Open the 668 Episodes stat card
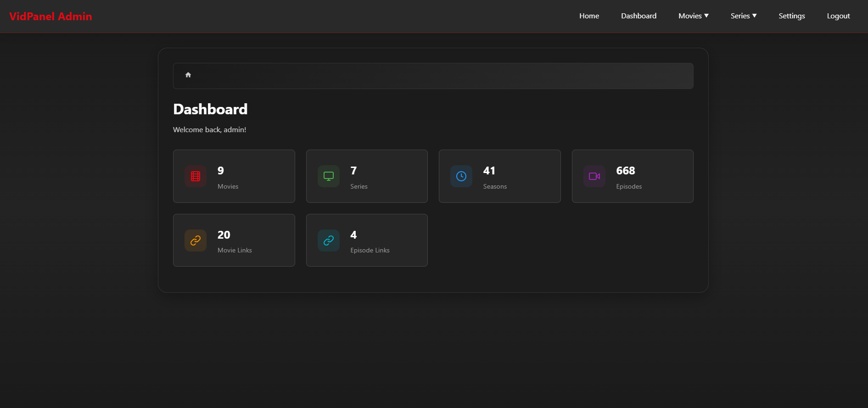 click(x=633, y=176)
